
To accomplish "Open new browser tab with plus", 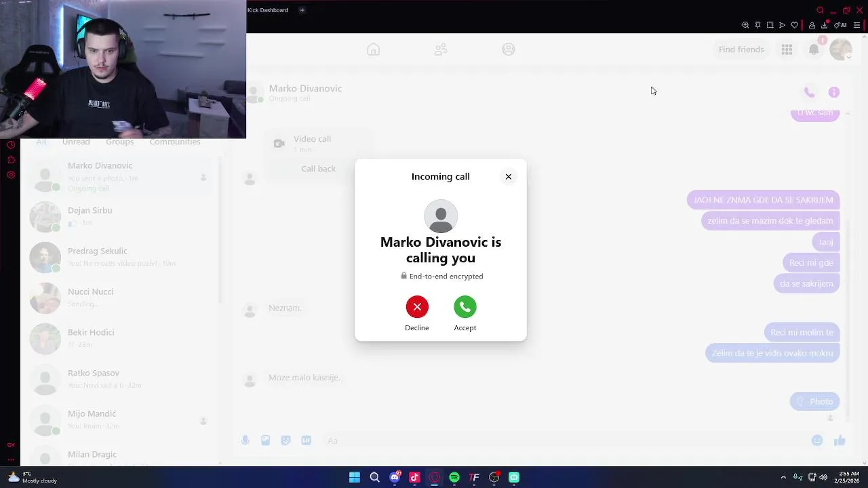I will 302,10.
